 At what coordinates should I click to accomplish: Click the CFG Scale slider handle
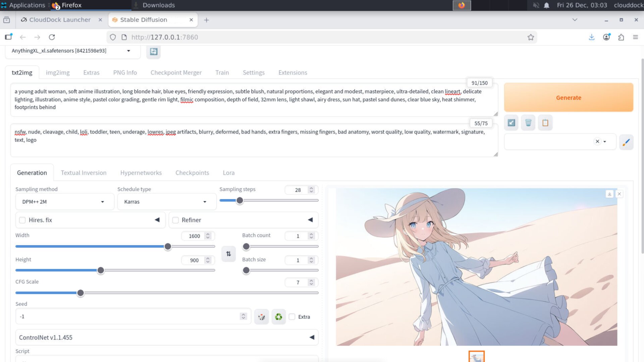[80, 293]
